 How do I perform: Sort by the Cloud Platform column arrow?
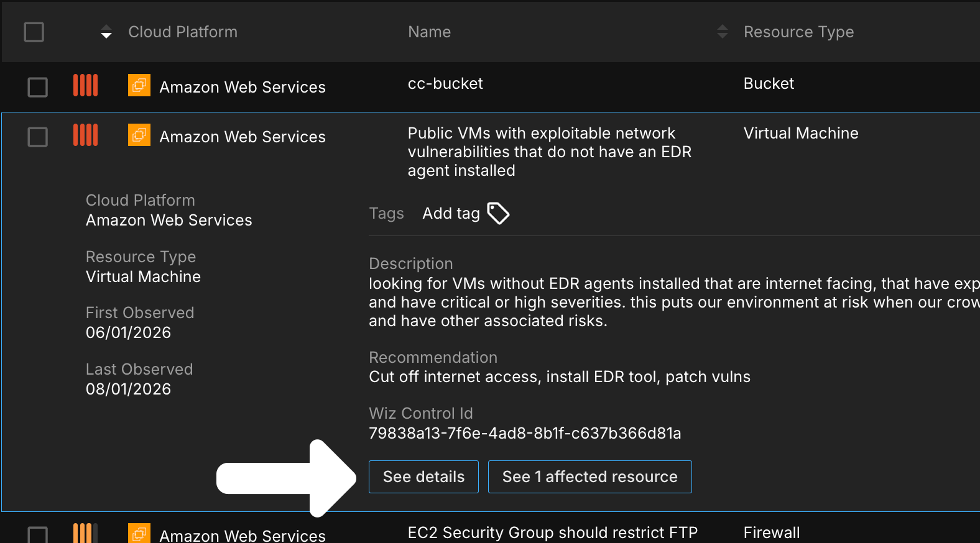106,32
